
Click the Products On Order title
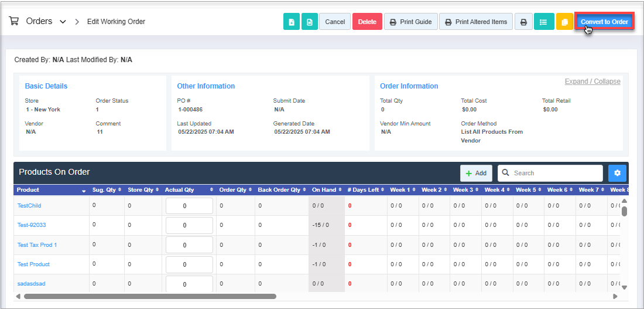click(54, 172)
